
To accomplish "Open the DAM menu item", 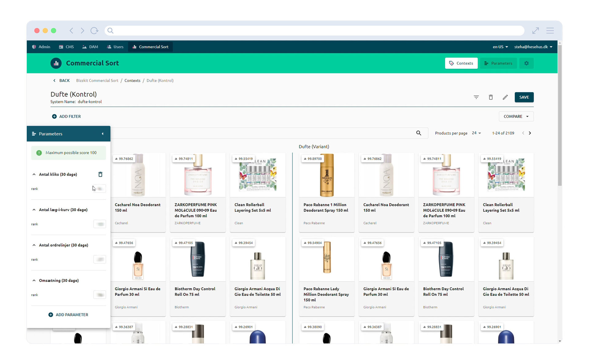I will point(90,47).
